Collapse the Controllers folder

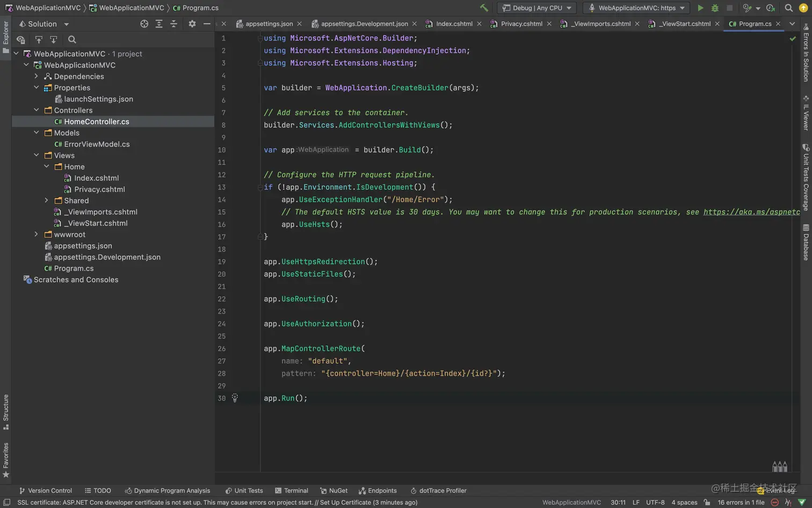(37, 110)
